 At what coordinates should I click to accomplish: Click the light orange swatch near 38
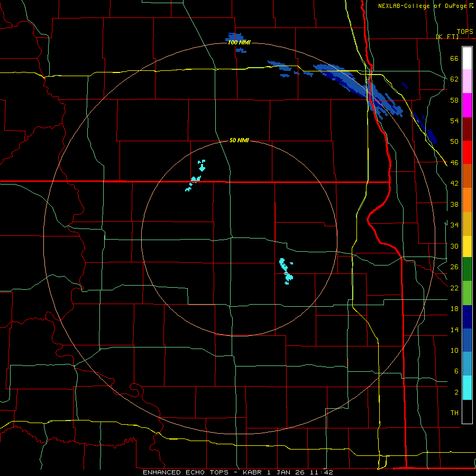tap(467, 200)
